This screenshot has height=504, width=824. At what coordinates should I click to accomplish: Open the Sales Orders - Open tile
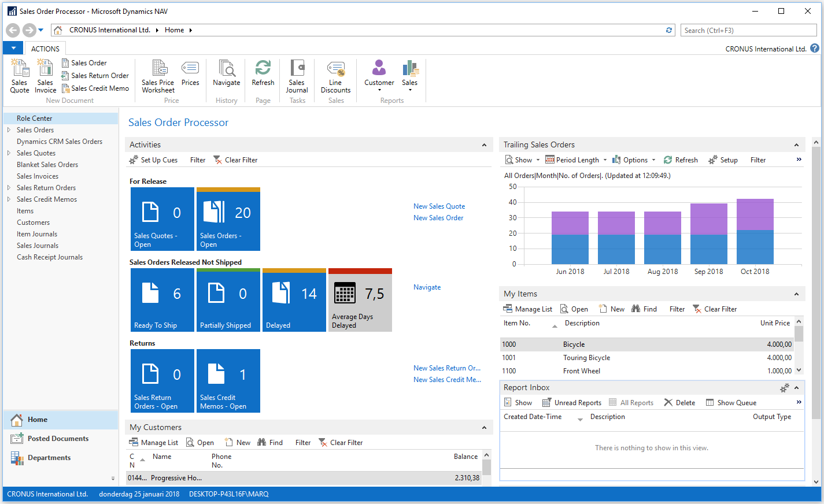point(228,219)
